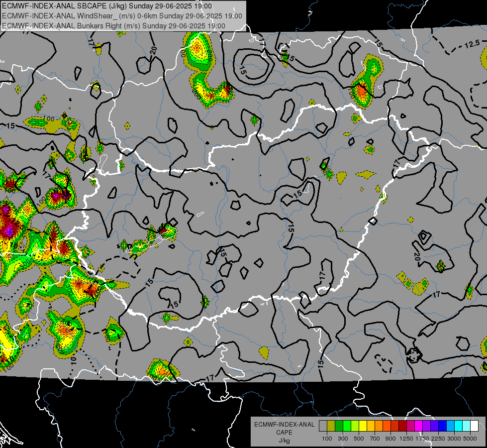Click the 100 value on legend scale

click(x=327, y=439)
